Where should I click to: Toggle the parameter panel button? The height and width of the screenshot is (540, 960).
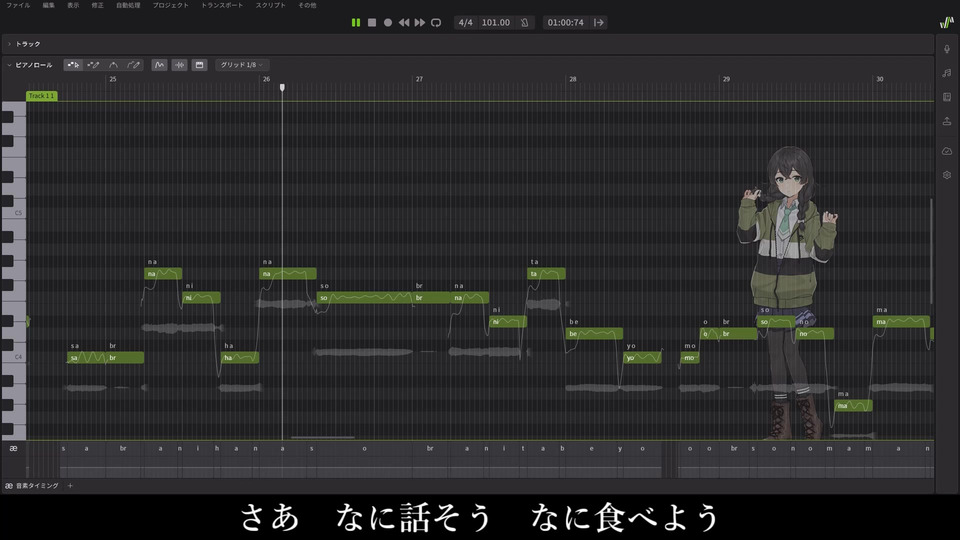[199, 65]
